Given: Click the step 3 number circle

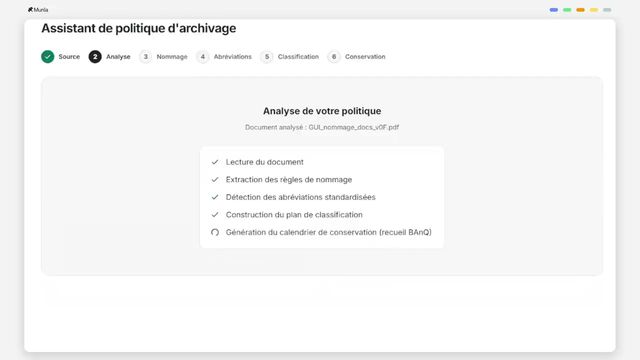Looking at the screenshot, I should [145, 57].
